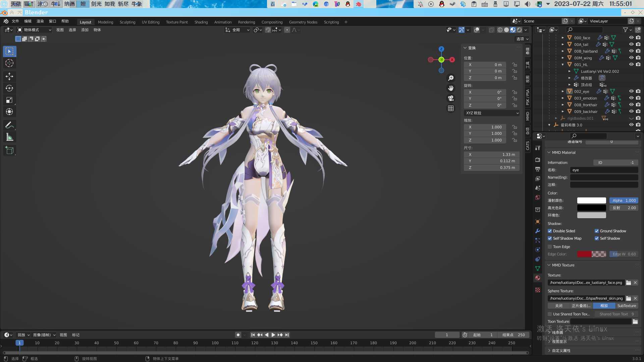Open the 文件 menu

(x=15, y=21)
